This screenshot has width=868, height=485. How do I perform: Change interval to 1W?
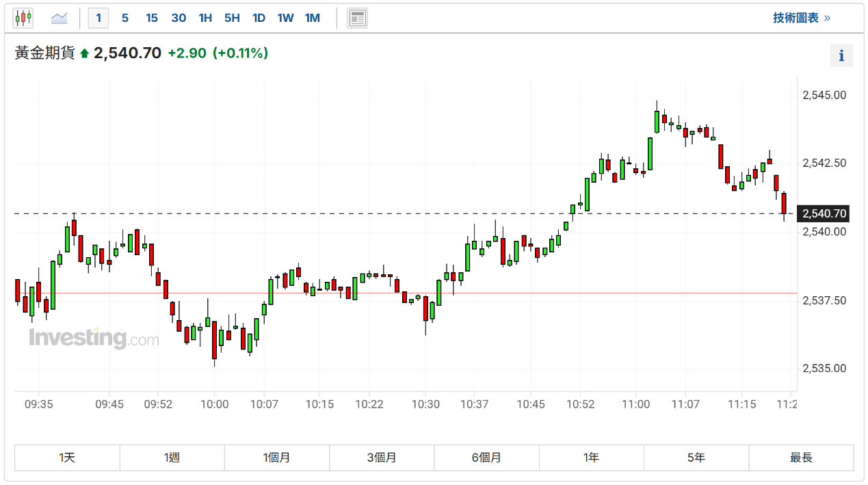coord(285,18)
